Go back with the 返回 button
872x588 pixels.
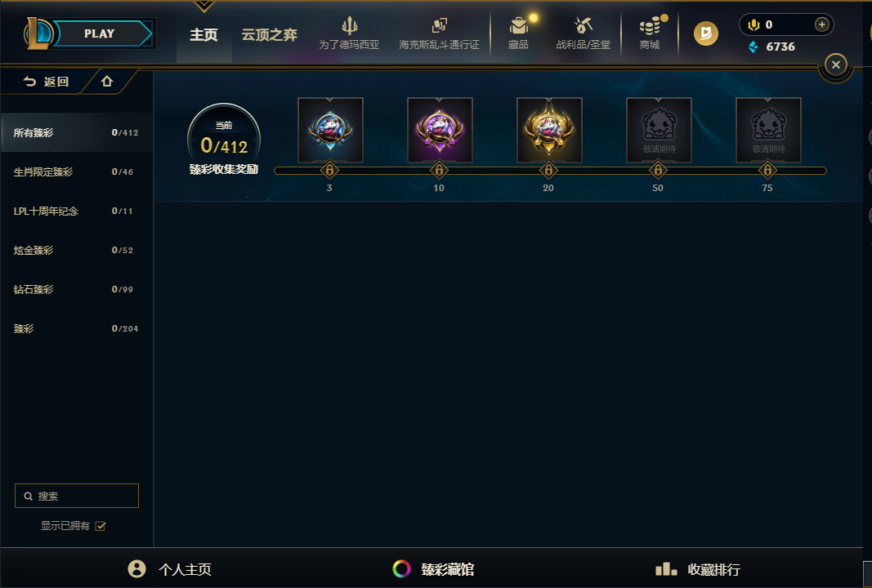46,82
